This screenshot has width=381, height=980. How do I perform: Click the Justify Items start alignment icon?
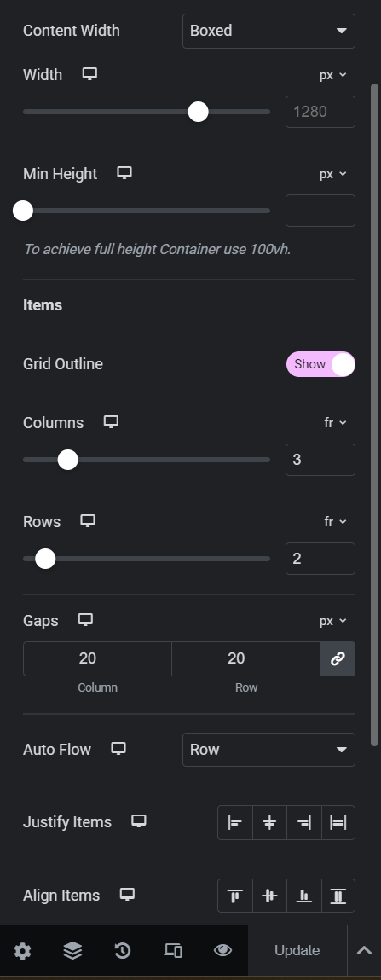235,822
